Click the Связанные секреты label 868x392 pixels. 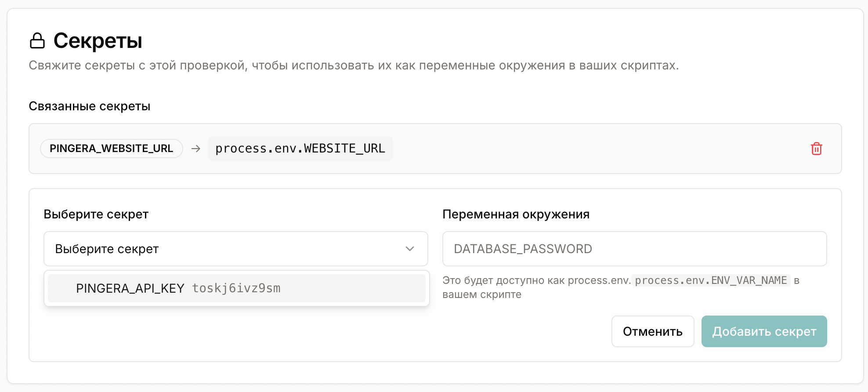coord(90,106)
